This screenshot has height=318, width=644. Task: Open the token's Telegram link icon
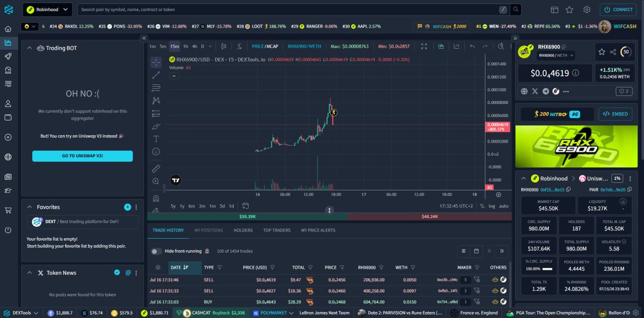(x=546, y=92)
